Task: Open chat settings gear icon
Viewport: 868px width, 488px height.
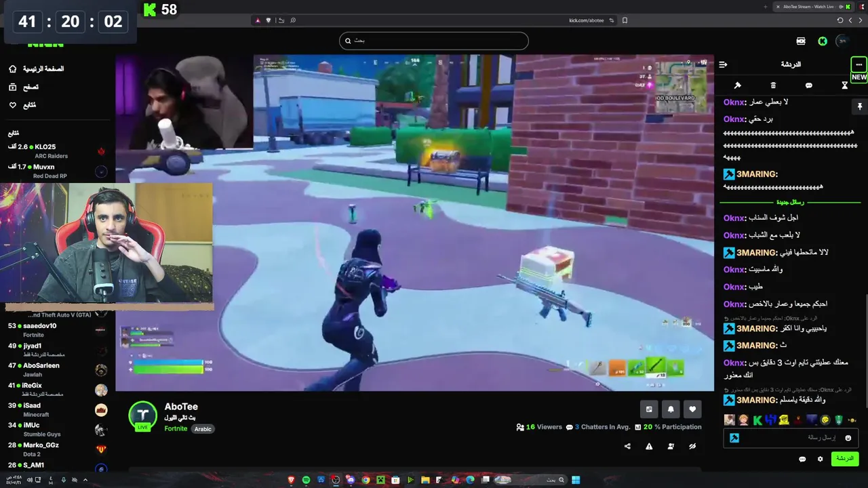Action: click(x=820, y=459)
